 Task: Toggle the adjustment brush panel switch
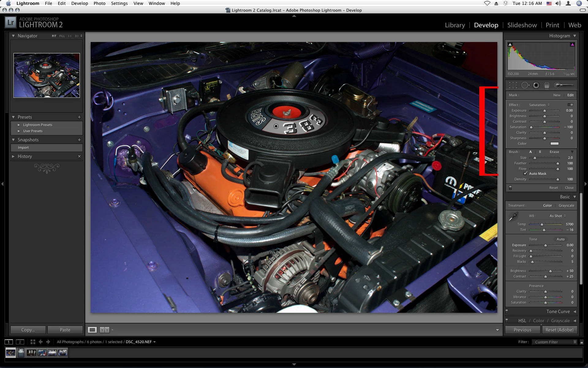tap(510, 188)
